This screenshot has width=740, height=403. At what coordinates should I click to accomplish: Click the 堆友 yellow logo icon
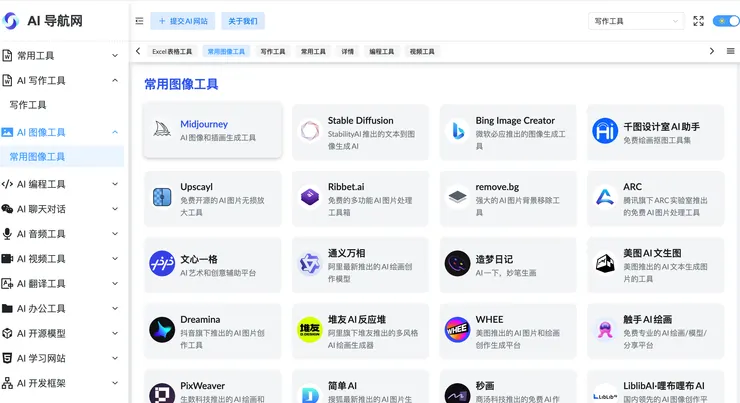[x=310, y=329]
